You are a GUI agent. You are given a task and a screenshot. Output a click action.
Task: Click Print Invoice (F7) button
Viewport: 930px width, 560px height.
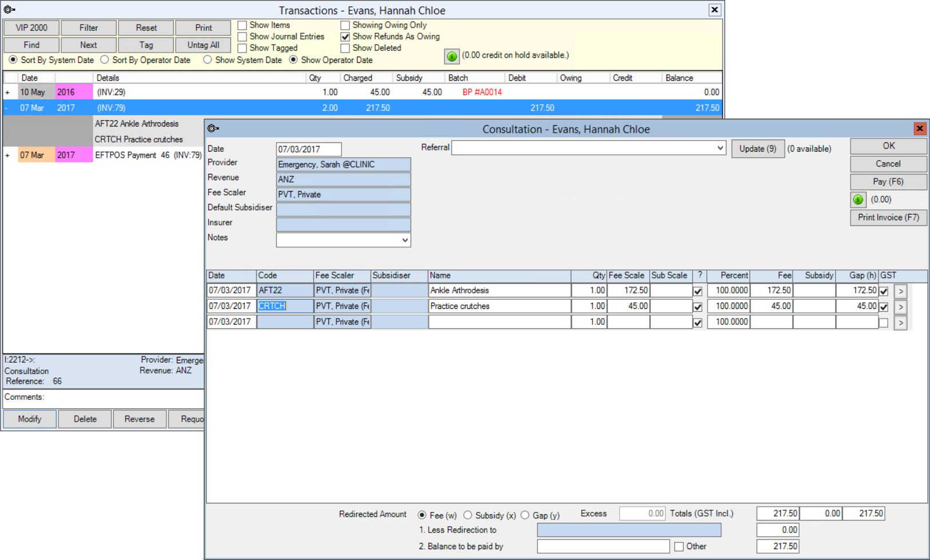888,217
